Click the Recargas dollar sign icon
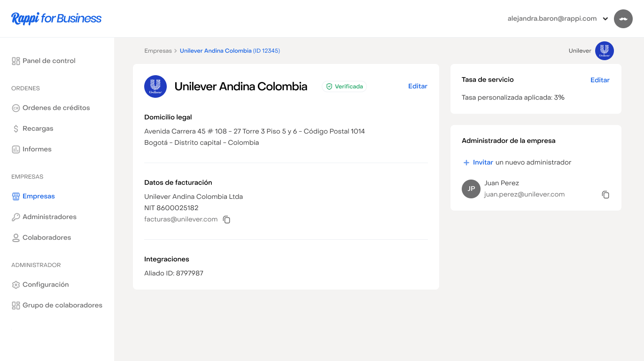Screen dimensions: 644x361 point(16,129)
